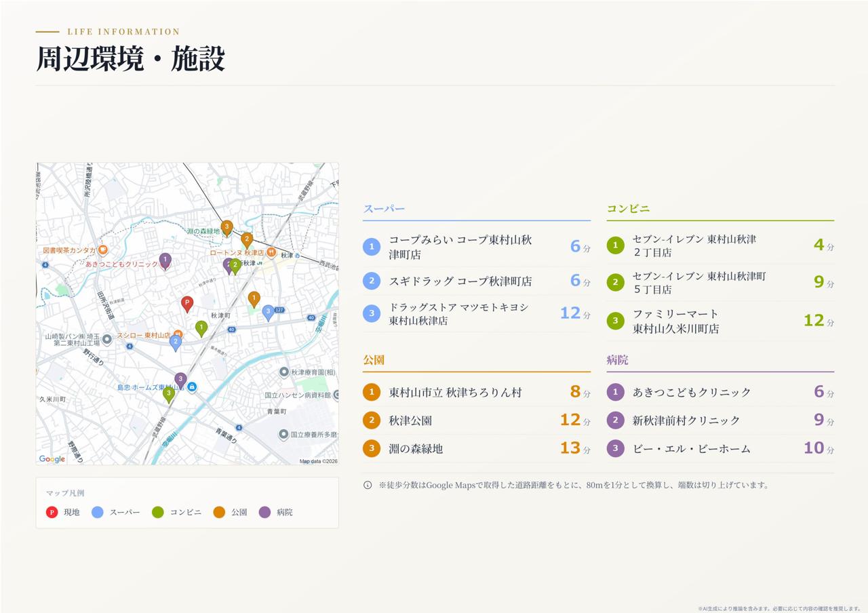The width and height of the screenshot is (868, 613).
Task: Click the 127 route shield on the map
Action: [279, 310]
